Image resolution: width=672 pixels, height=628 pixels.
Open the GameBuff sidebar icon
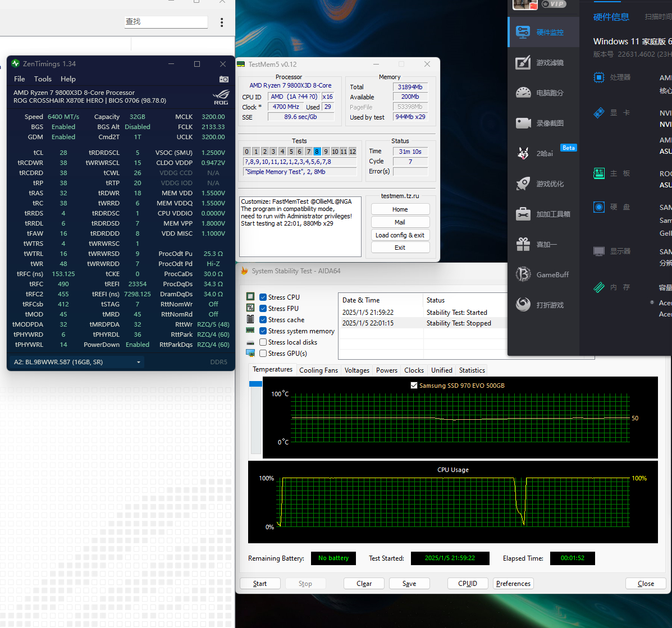point(523,274)
